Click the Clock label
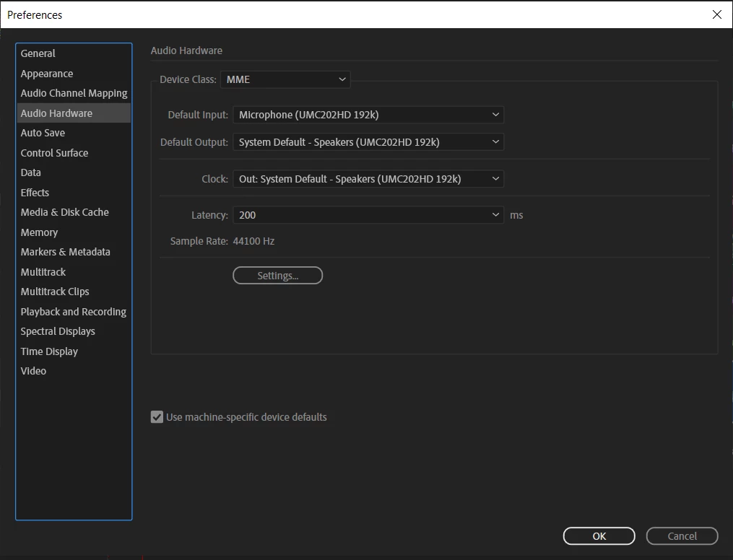The height and width of the screenshot is (560, 733). 214,179
